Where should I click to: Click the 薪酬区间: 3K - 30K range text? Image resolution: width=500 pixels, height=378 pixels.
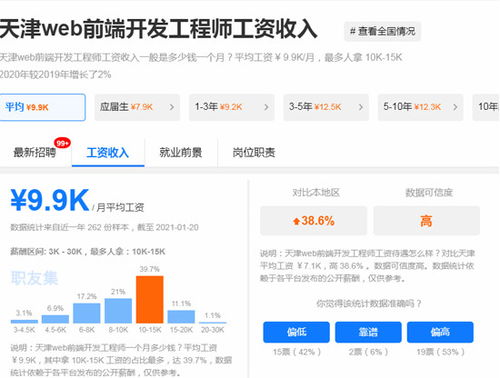pos(46,251)
